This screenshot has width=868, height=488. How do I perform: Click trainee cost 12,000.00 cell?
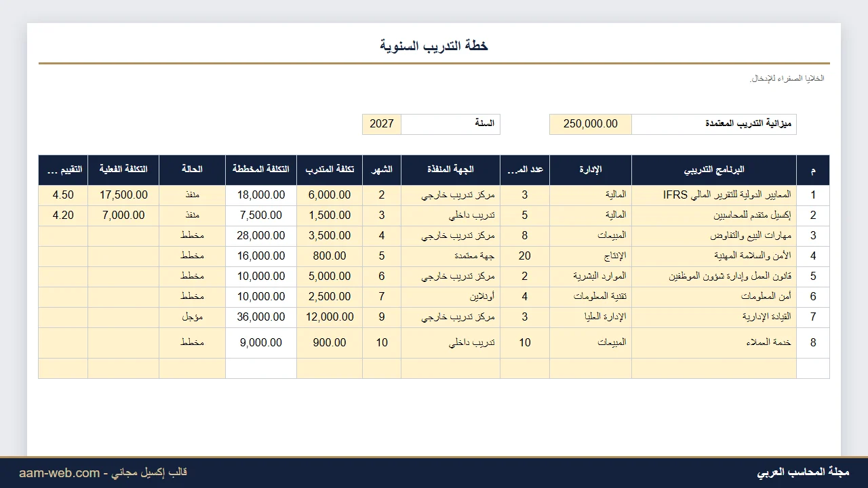pos(330,317)
